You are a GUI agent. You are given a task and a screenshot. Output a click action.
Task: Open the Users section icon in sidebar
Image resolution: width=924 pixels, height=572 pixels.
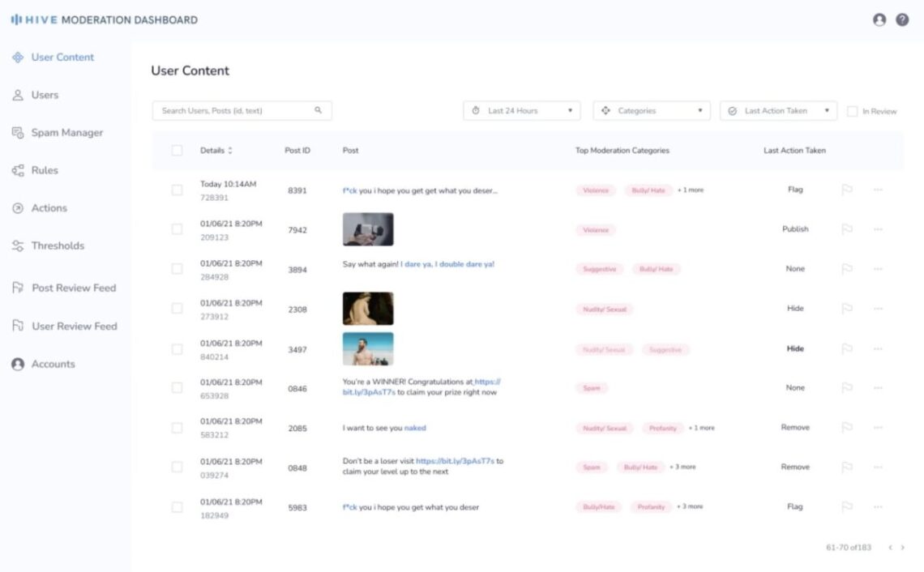click(x=18, y=95)
